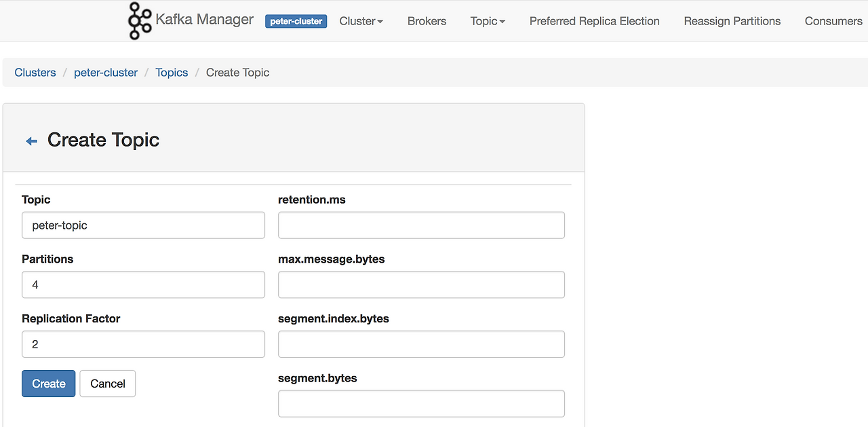Click the peter-cluster badge label
This screenshot has width=868, height=427.
(x=296, y=21)
